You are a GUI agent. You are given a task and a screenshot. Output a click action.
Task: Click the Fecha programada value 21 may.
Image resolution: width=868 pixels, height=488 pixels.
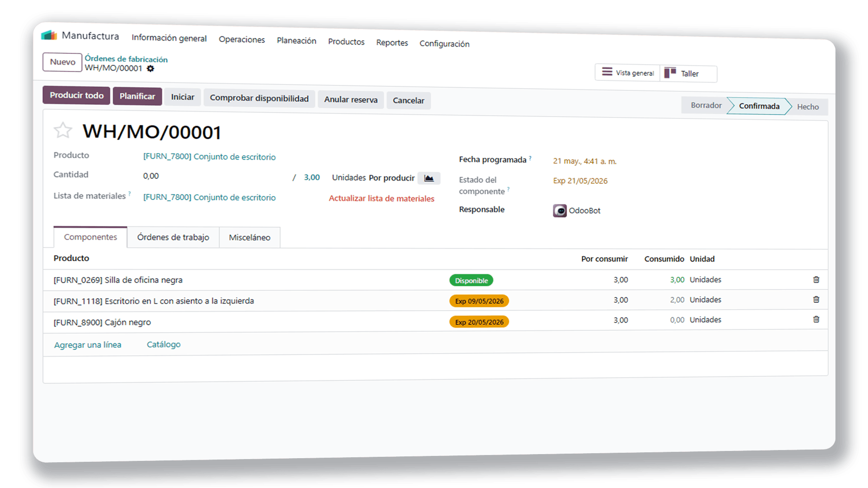click(x=585, y=161)
